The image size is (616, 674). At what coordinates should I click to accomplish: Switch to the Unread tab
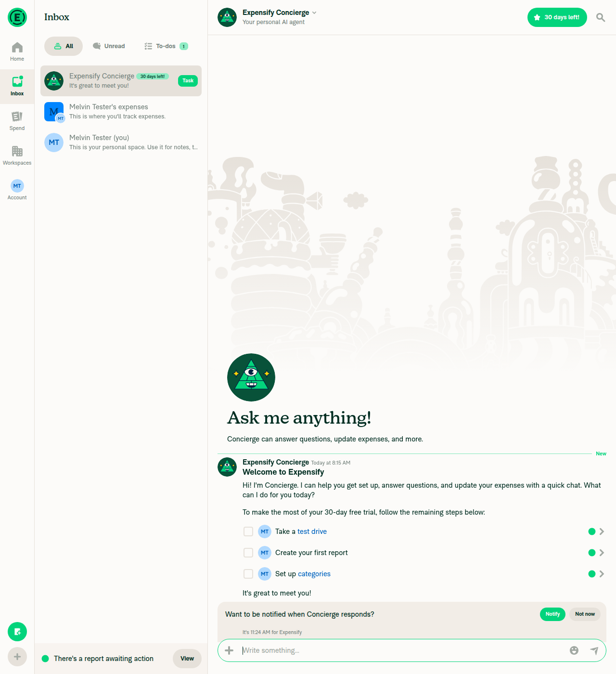click(x=109, y=46)
